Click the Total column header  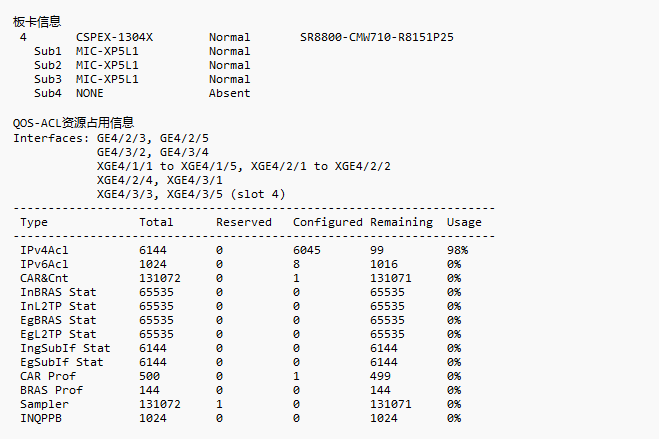(156, 222)
